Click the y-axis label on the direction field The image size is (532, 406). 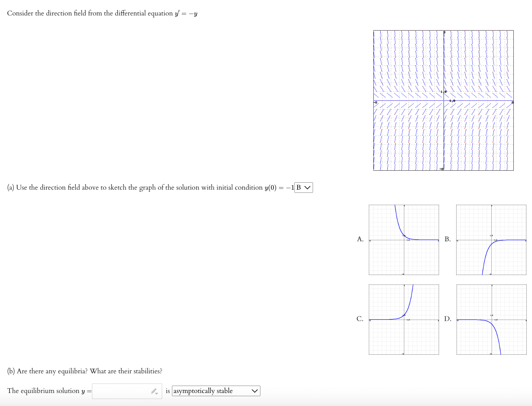(x=445, y=32)
